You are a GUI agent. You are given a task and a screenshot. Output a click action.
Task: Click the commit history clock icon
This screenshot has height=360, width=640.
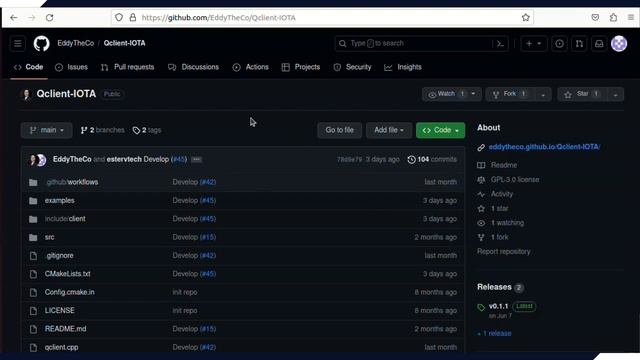click(411, 160)
